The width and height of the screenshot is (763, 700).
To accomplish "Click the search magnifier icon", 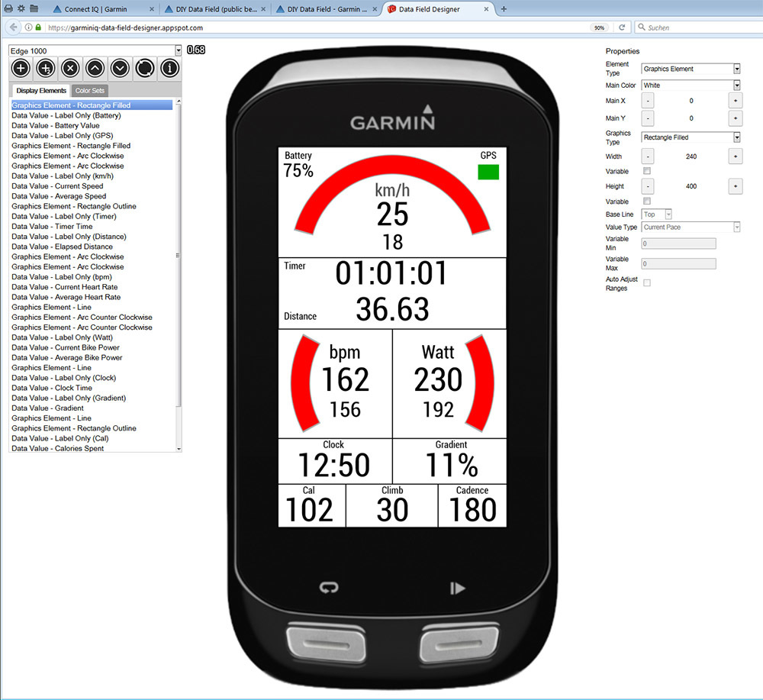I will coord(642,27).
